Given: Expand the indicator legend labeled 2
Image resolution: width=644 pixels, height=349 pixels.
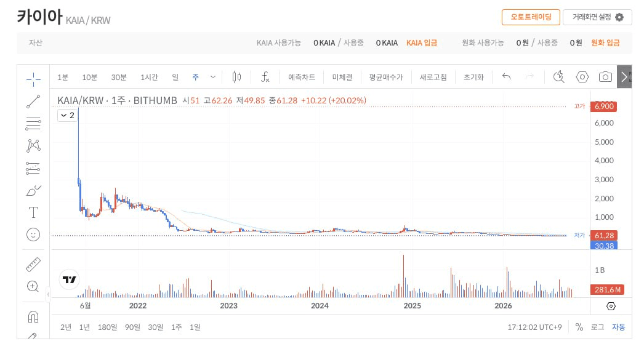Looking at the screenshot, I should coord(67,115).
